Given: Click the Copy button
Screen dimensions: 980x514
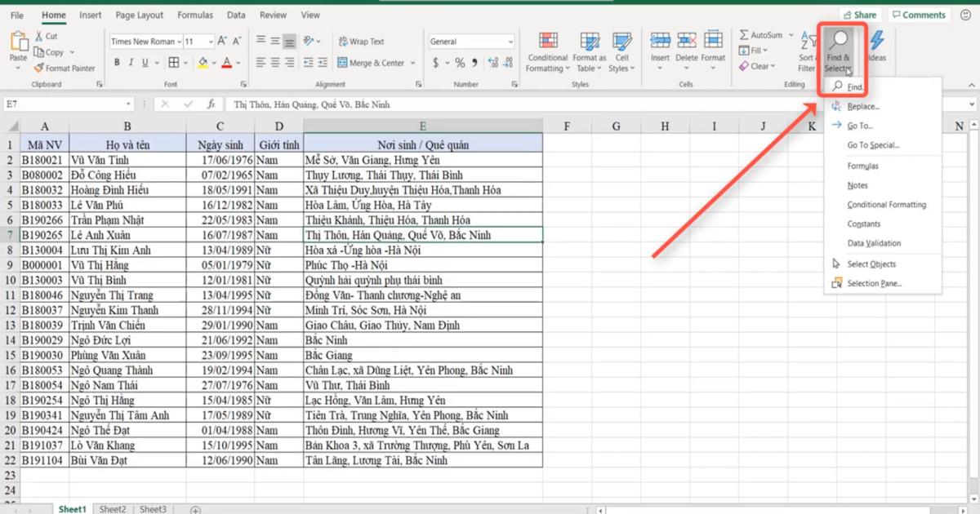Looking at the screenshot, I should (x=49, y=52).
